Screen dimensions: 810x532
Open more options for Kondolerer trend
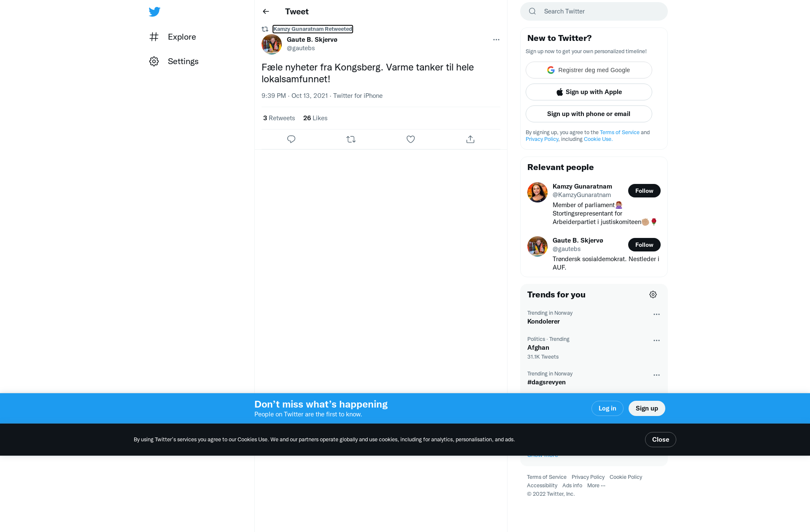point(656,314)
